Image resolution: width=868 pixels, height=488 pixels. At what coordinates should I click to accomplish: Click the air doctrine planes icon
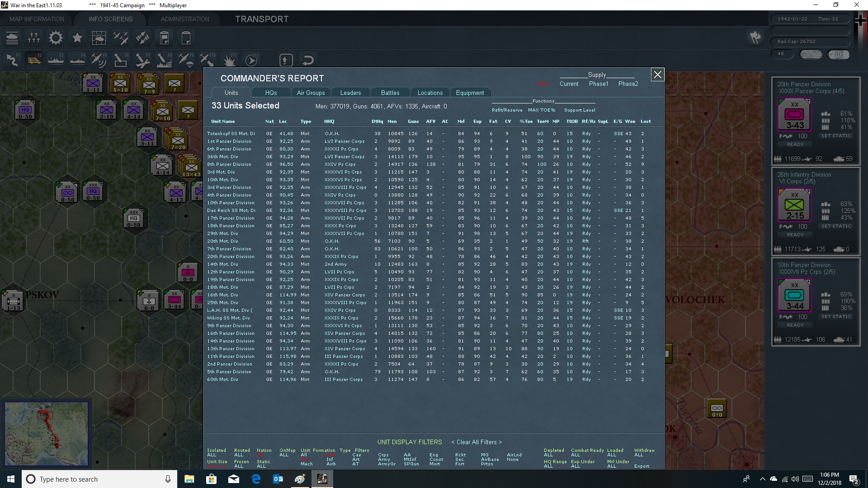(x=121, y=38)
